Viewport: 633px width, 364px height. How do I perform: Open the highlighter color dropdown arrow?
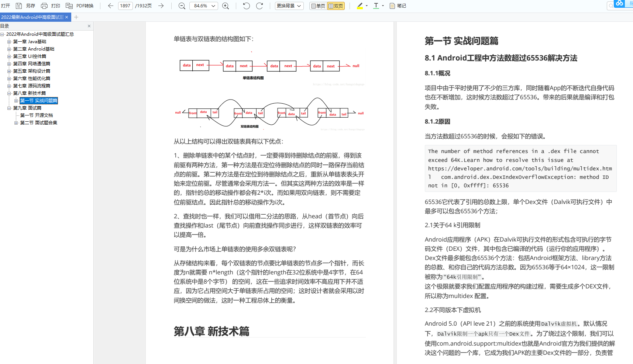(x=367, y=6)
